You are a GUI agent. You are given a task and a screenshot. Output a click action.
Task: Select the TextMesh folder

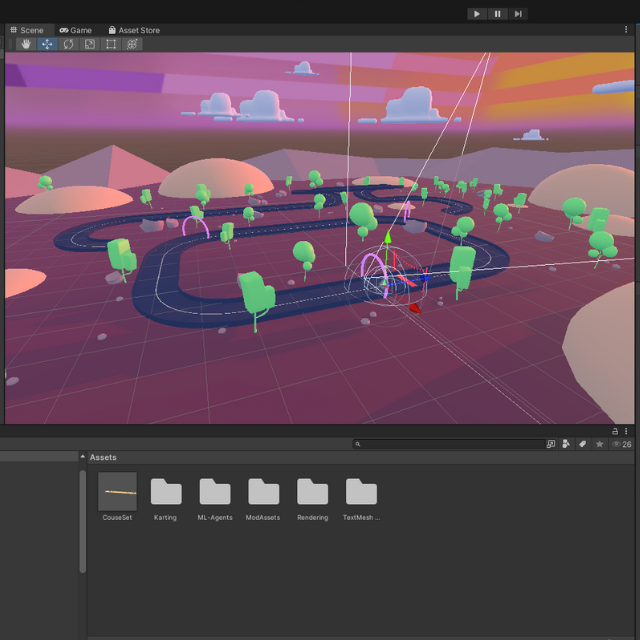[x=361, y=491]
